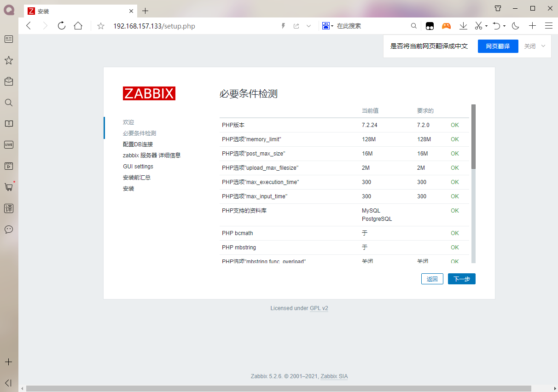Select zabbix 服务器 详细信息 step
This screenshot has width=558, height=392.
(x=151, y=156)
